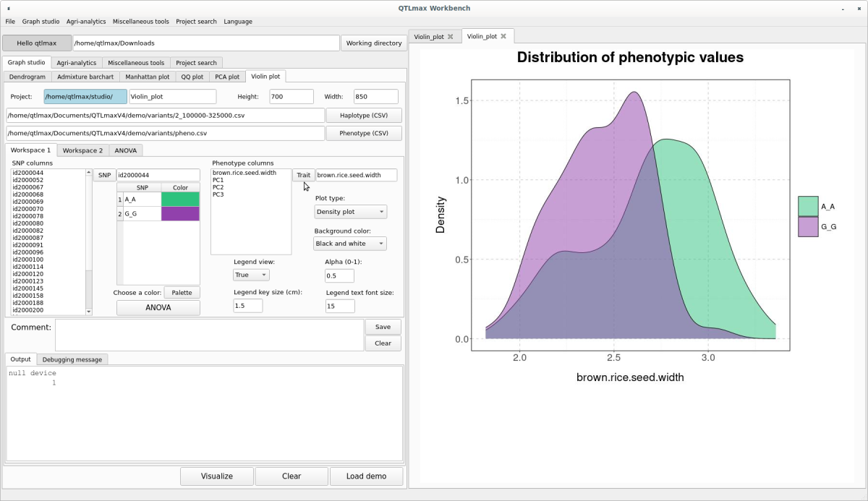Click the Alpha (0-1) input field
The width and height of the screenshot is (868, 501).
click(339, 275)
